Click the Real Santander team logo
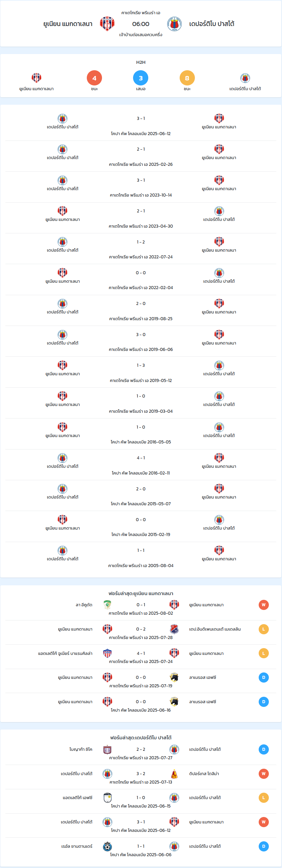Image resolution: width=282 pixels, height=868 pixels. pos(107,846)
